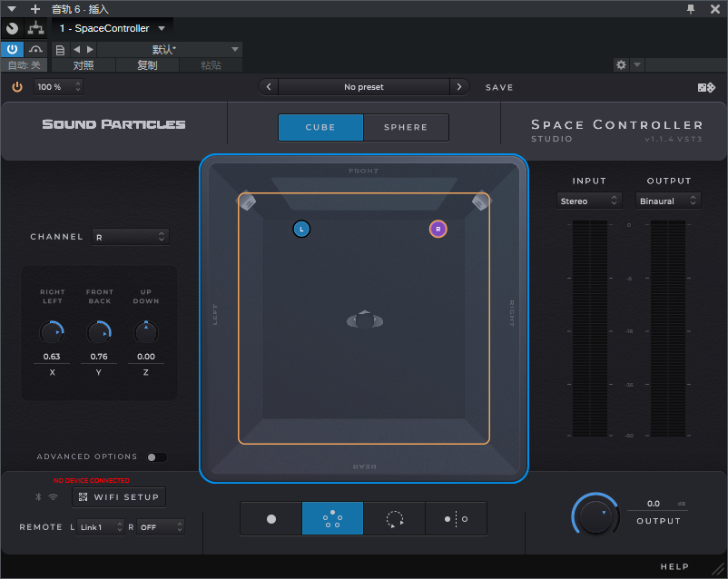This screenshot has width=728, height=579.
Task: Click the listener head icon in cube
Action: (x=365, y=320)
